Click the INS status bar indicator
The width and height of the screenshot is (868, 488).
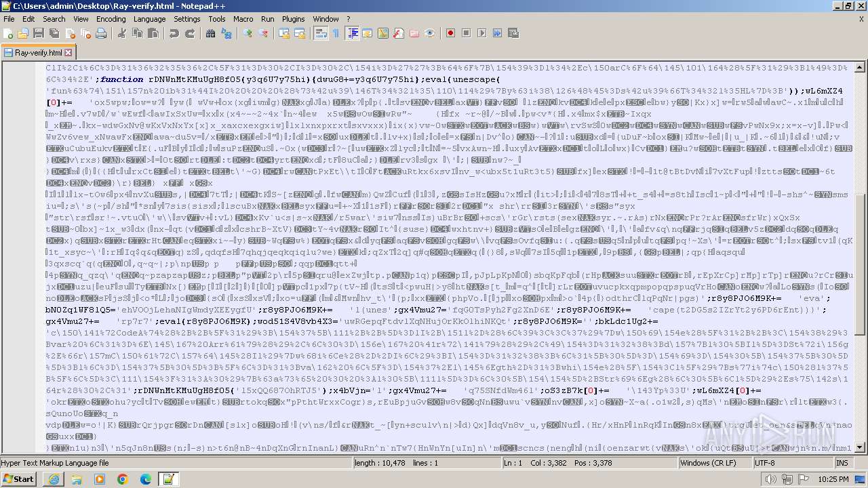(842, 463)
